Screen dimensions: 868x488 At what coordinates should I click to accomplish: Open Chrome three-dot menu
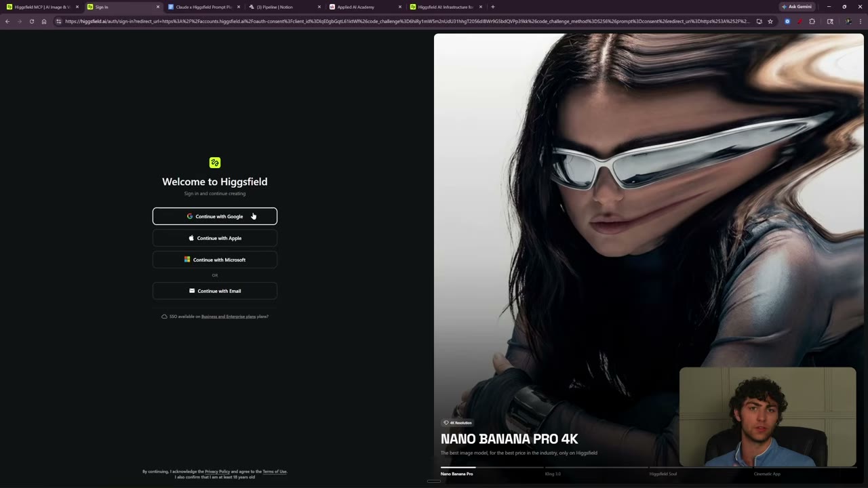(861, 21)
